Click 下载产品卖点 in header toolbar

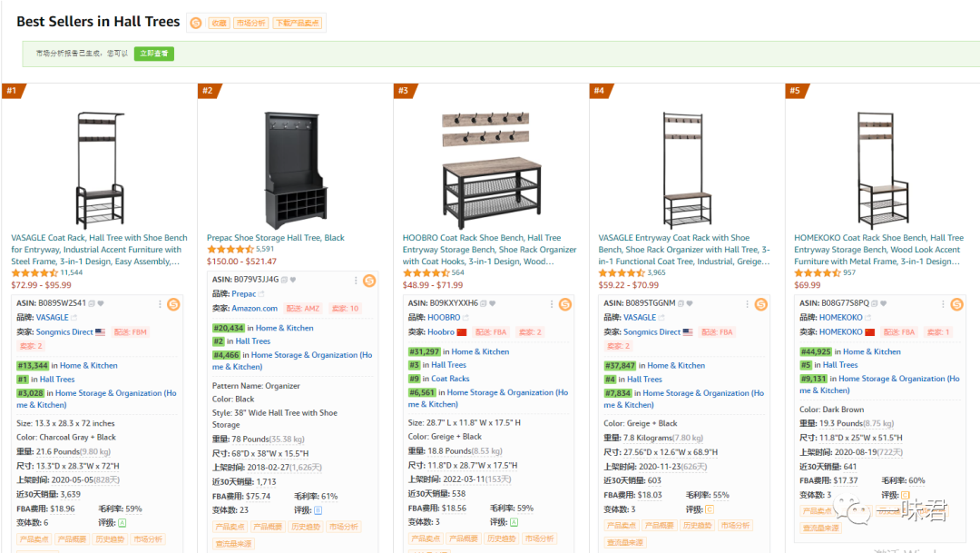(297, 24)
